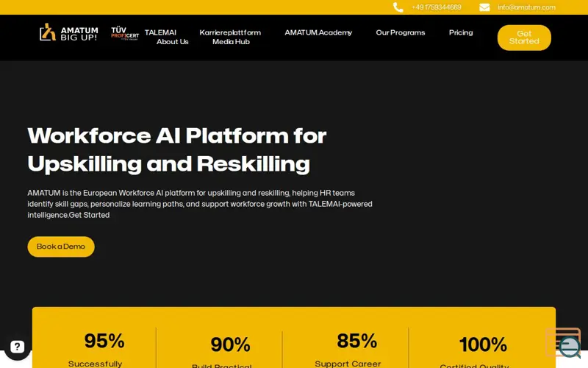Click the inline Get Started text link

pyautogui.click(x=89, y=215)
